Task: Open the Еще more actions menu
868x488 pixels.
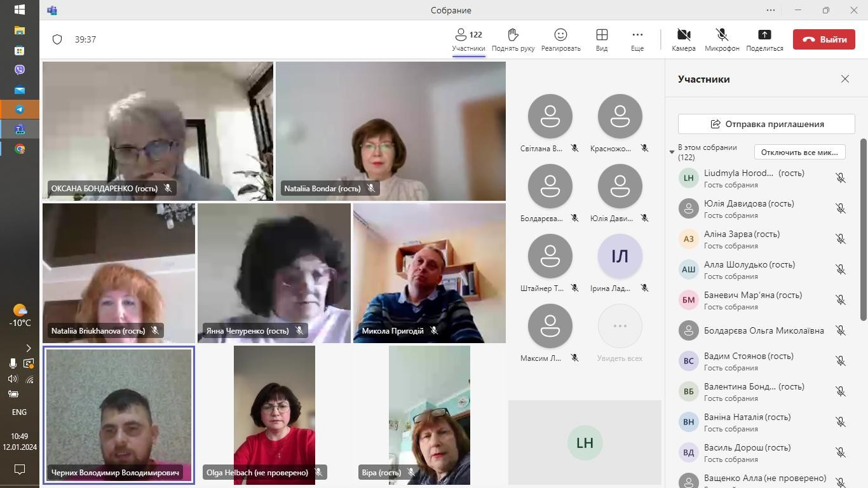Action: point(637,39)
